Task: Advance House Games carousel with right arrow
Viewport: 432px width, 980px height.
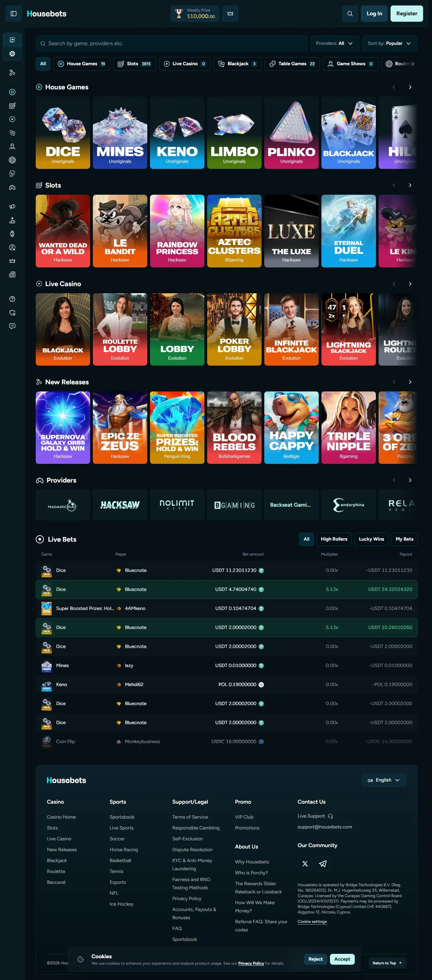Action: (x=410, y=87)
